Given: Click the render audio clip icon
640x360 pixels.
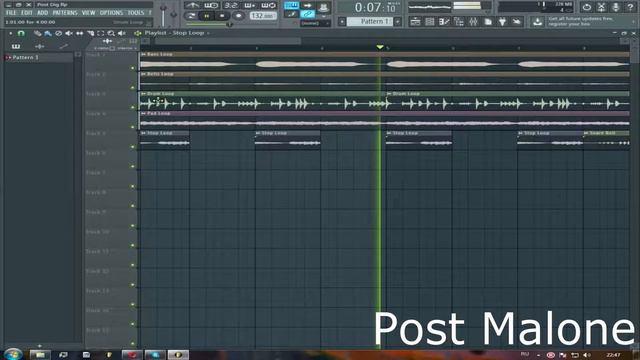Looking at the screenshot, I should pyautogui.click(x=601, y=7).
